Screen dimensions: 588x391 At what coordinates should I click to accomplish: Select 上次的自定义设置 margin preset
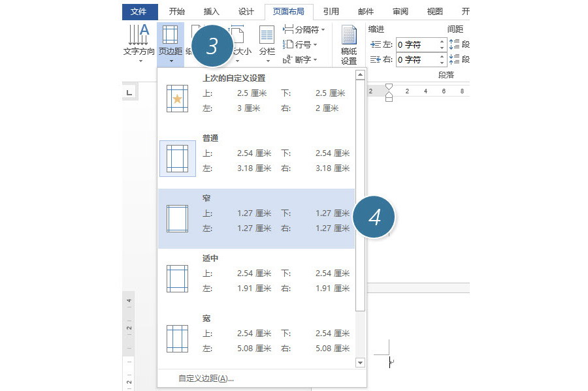[257, 98]
